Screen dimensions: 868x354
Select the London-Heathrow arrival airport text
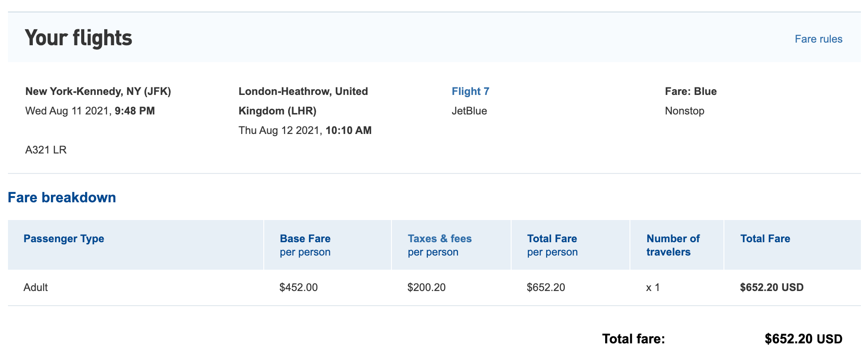point(303,101)
